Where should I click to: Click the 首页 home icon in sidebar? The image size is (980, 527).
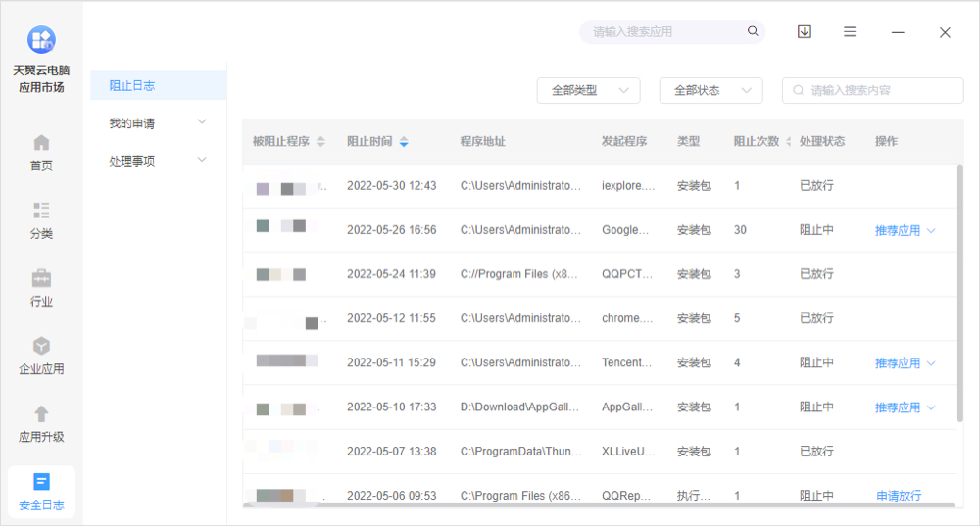[41, 143]
